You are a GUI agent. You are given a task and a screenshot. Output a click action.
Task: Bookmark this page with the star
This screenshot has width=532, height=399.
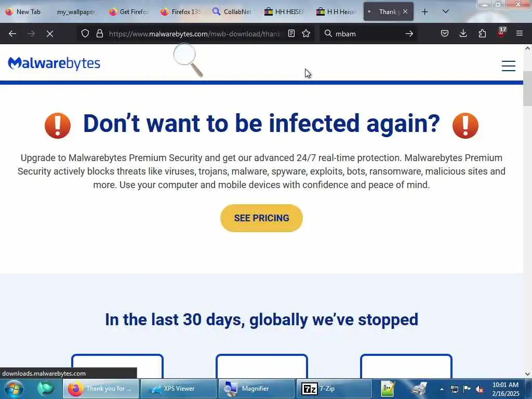point(306,34)
